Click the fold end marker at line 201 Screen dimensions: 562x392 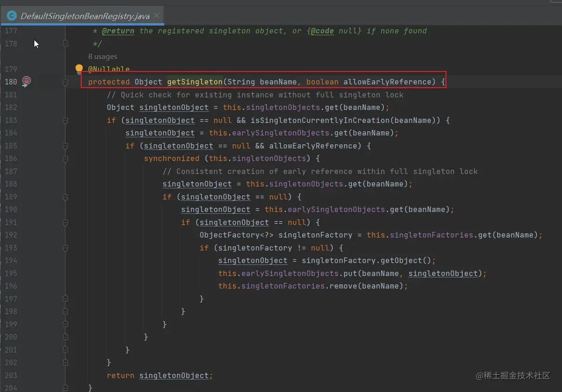tap(65, 350)
